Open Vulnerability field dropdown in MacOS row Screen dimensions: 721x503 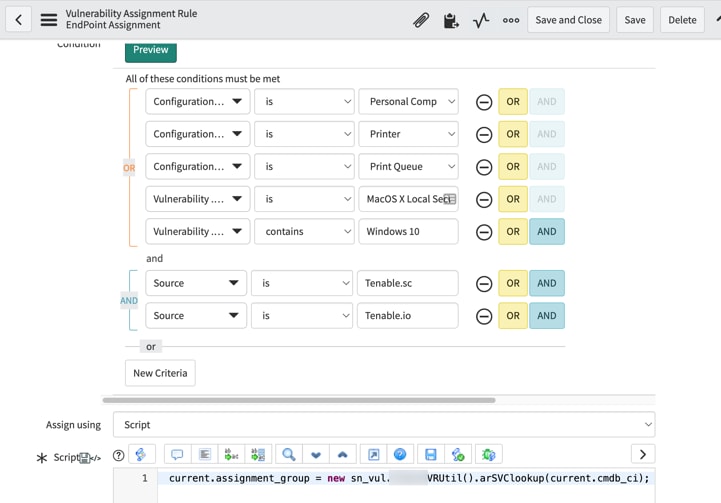(198, 199)
